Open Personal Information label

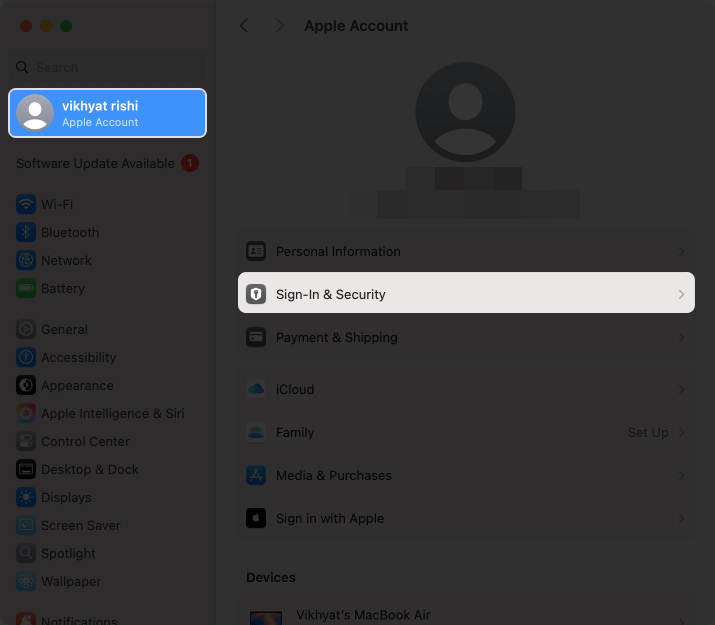point(338,251)
